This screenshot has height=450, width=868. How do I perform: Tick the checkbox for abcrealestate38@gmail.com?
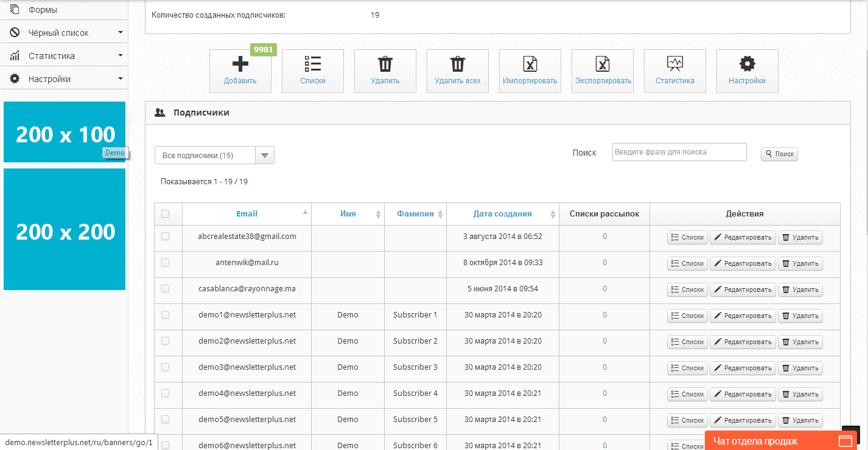pyautogui.click(x=165, y=237)
